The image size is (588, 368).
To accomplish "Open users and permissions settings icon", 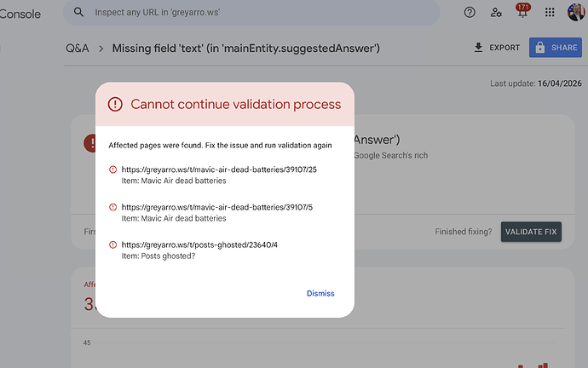I will point(496,13).
